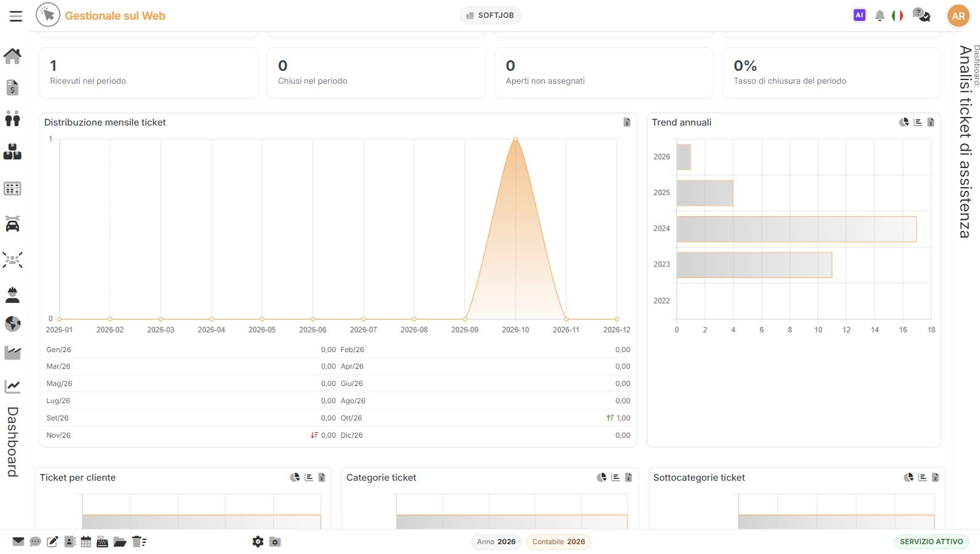Click the 2024 bar in Trend annuali

(x=797, y=229)
